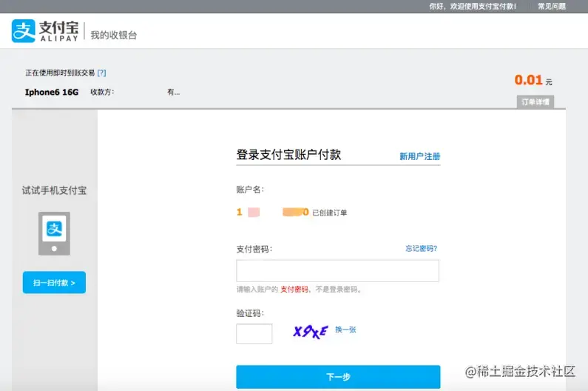Click the [?] help link beside 即时到账交易
The height and width of the screenshot is (391, 588).
(101, 73)
